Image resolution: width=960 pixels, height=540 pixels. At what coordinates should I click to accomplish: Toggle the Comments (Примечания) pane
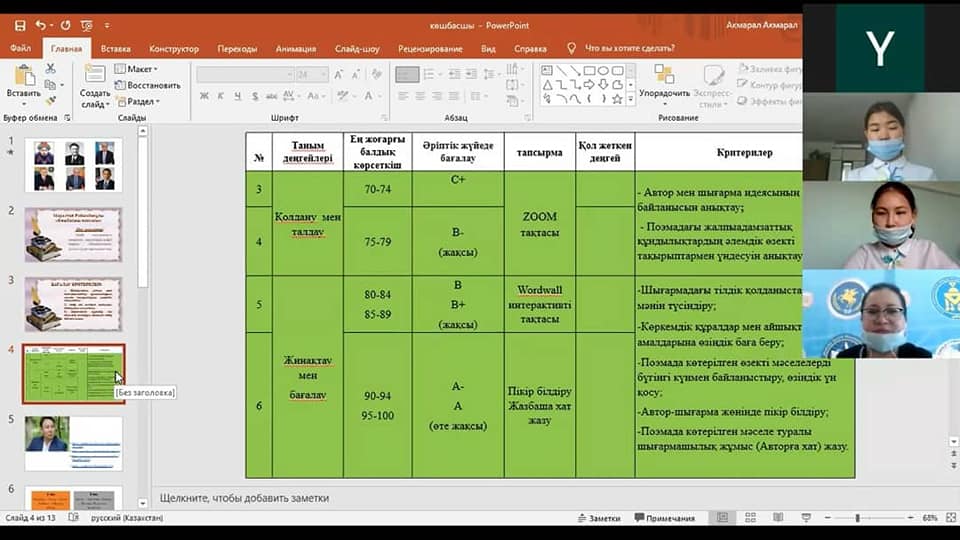click(663, 518)
